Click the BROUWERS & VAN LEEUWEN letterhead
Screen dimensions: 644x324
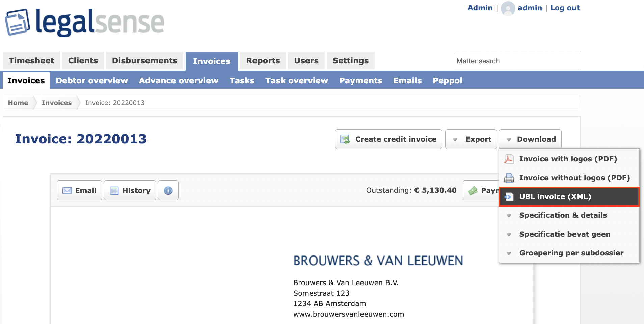pyautogui.click(x=378, y=261)
